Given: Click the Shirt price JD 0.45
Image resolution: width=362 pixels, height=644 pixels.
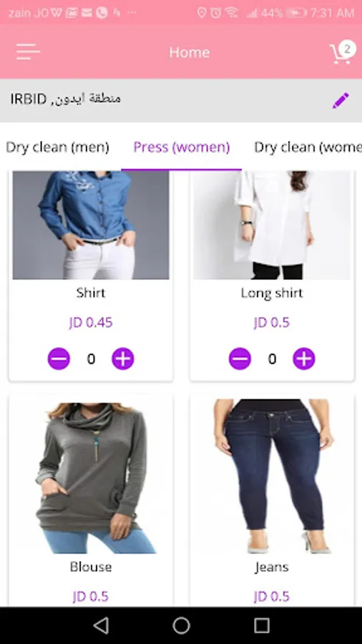Looking at the screenshot, I should pyautogui.click(x=91, y=323).
